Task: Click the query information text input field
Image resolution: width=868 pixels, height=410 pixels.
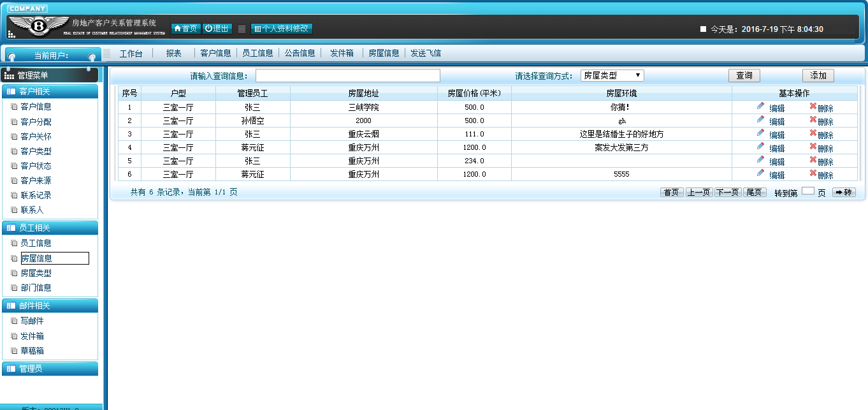Action: 348,76
